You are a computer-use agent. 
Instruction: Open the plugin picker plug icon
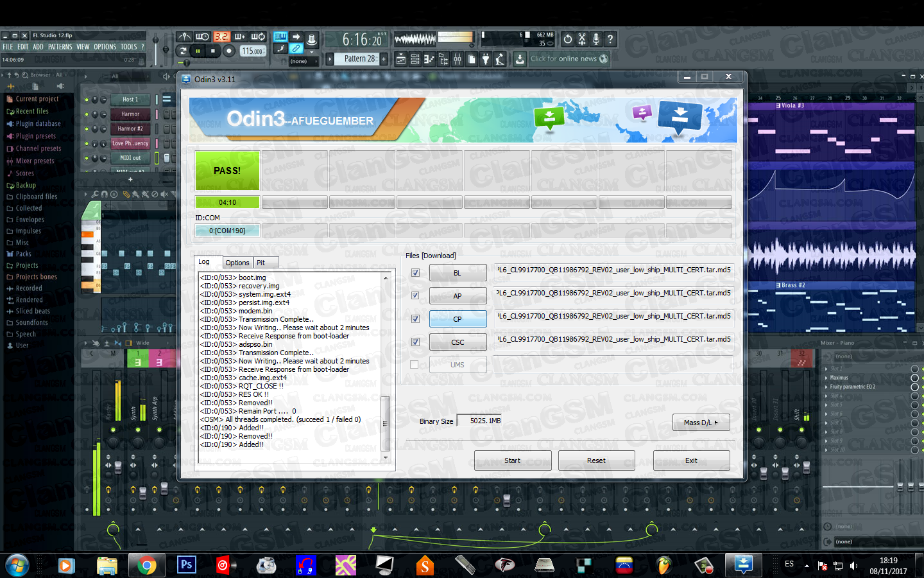(x=486, y=59)
